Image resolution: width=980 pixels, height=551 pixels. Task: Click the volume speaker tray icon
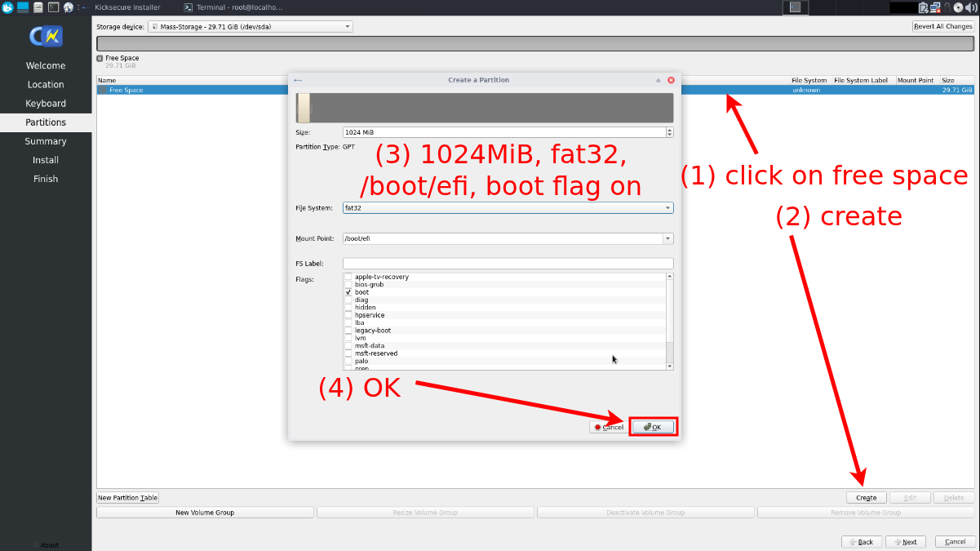point(971,7)
